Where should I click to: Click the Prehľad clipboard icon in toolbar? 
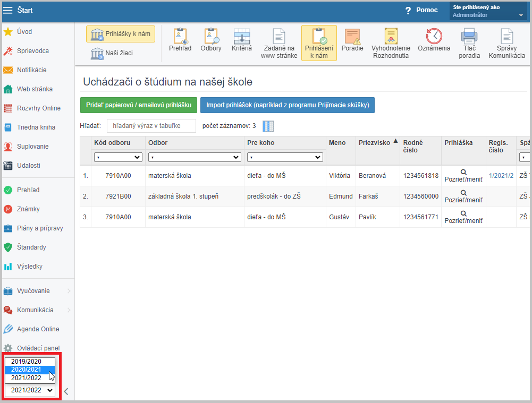[x=180, y=36]
